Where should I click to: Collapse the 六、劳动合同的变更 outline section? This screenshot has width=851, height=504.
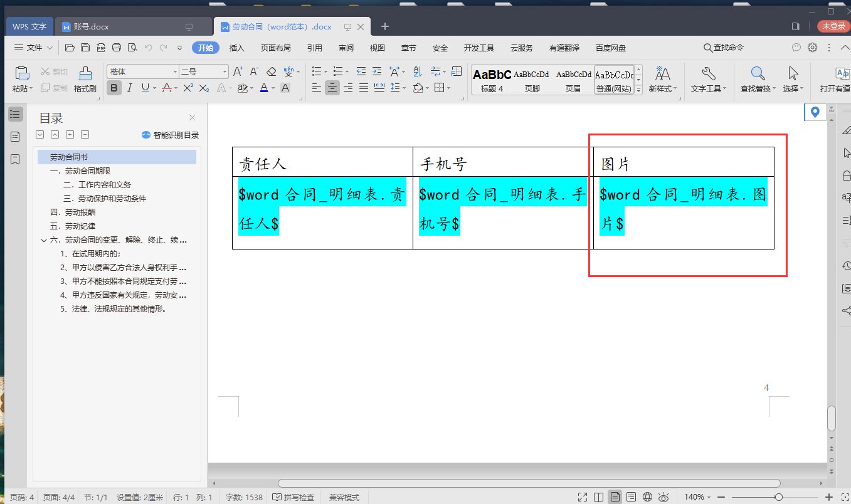tap(43, 240)
